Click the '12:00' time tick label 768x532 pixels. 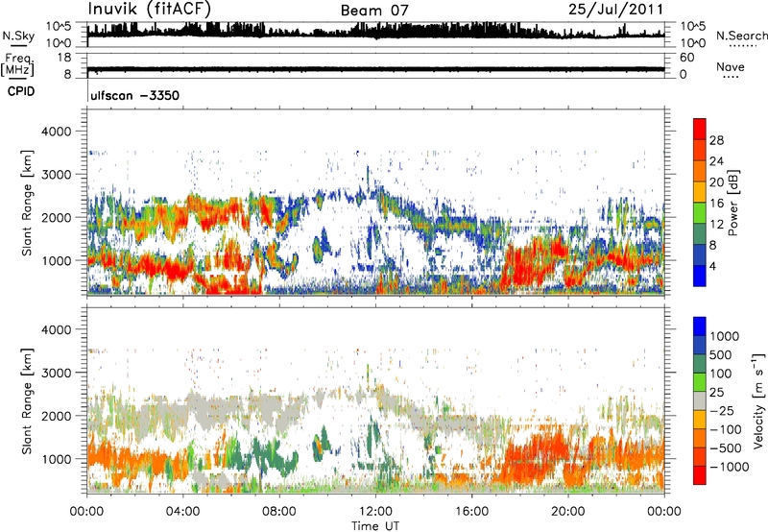point(375,512)
